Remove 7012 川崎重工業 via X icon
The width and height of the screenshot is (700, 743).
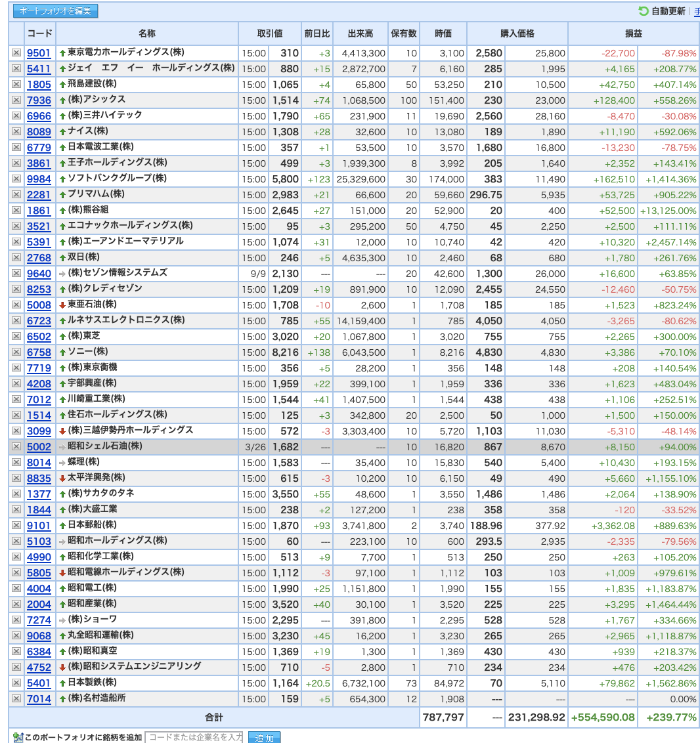coord(16,399)
